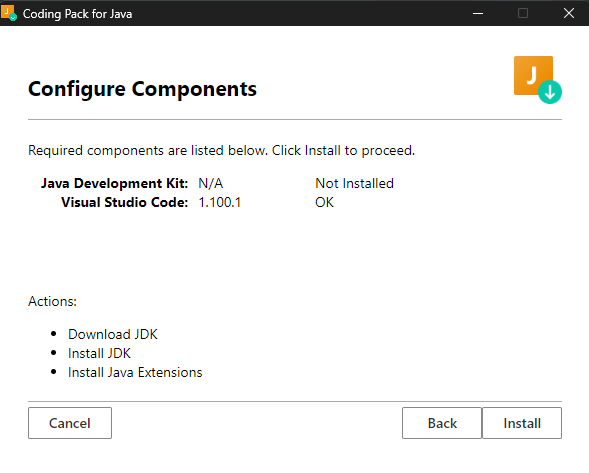Click the large Java download logo

[538, 80]
